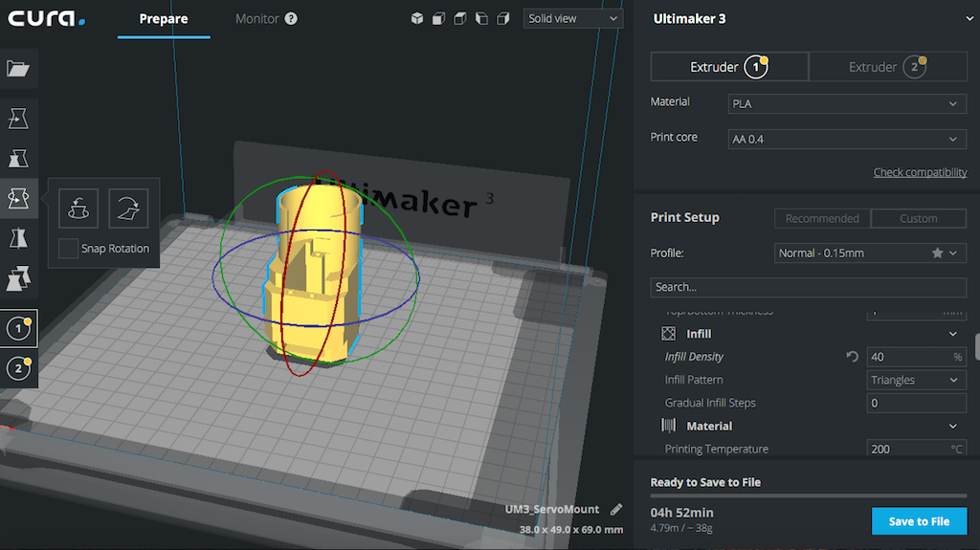Click the Printing Temperature field
The width and height of the screenshot is (980, 550).
point(916,449)
